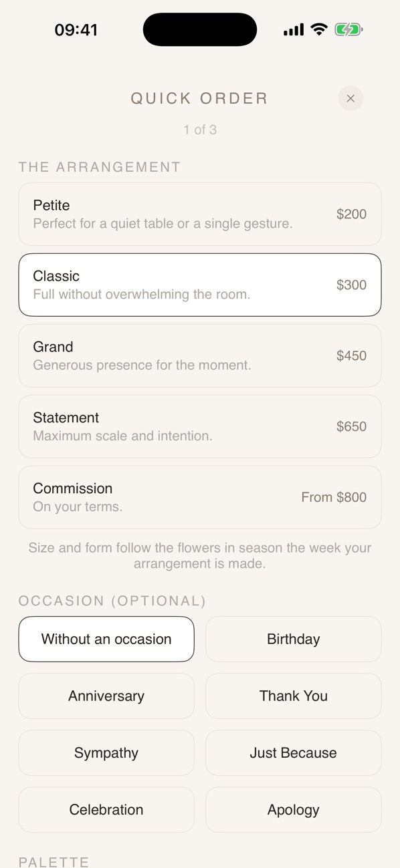Screen dimensions: 400x868
Task: Tap the battery icon in status bar
Action: coord(348,29)
